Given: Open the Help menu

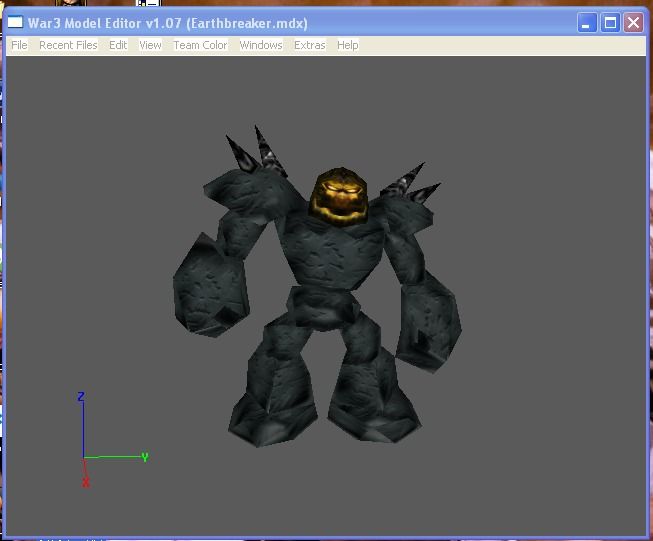Looking at the screenshot, I should pyautogui.click(x=348, y=45).
